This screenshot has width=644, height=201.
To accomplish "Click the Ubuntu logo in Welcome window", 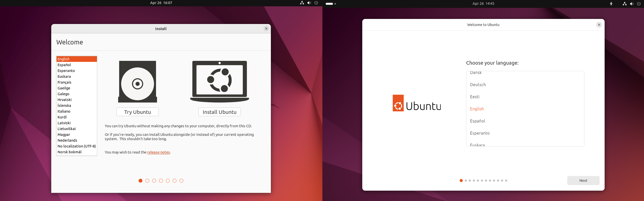I will [x=417, y=103].
